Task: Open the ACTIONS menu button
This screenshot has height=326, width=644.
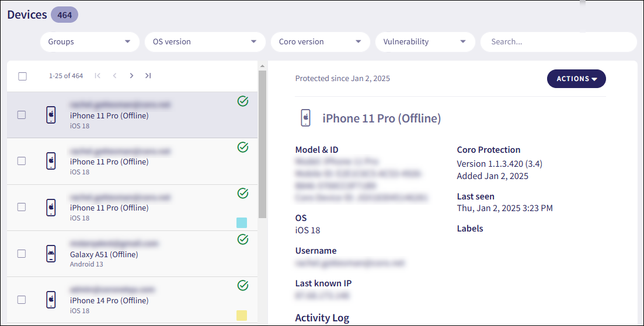Action: click(576, 79)
